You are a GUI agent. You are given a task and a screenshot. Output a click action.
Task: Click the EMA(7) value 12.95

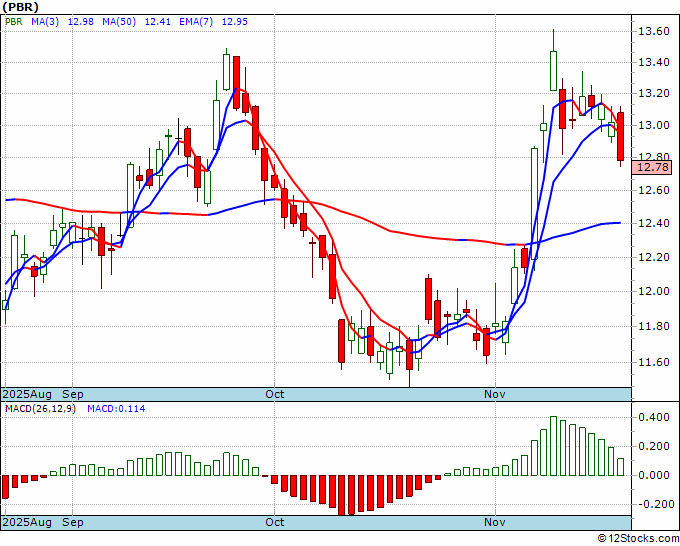pos(235,22)
